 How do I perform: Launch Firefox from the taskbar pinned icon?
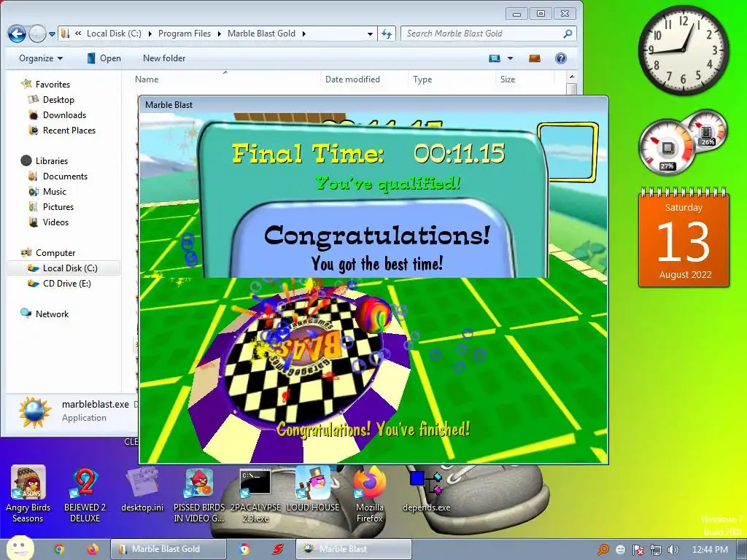point(93,549)
